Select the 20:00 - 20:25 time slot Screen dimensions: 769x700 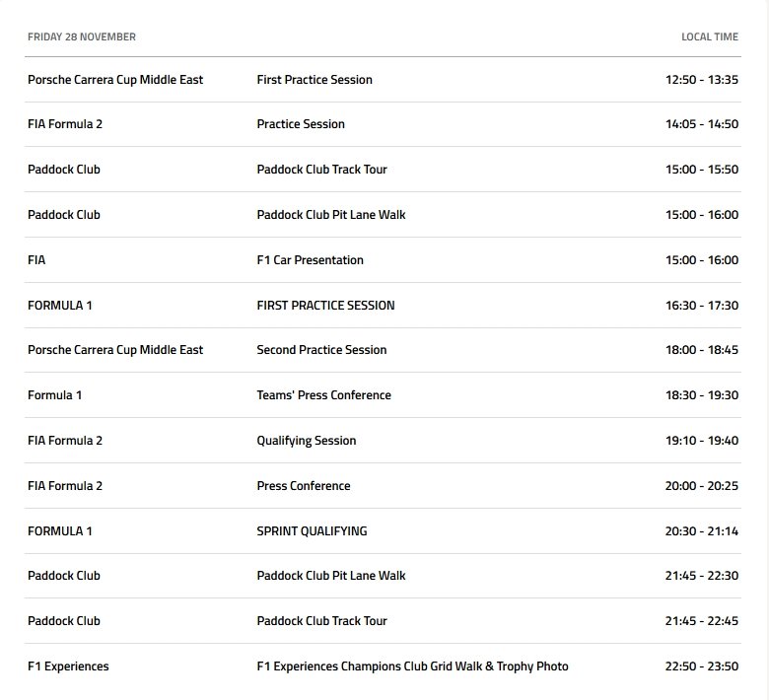[701, 486]
